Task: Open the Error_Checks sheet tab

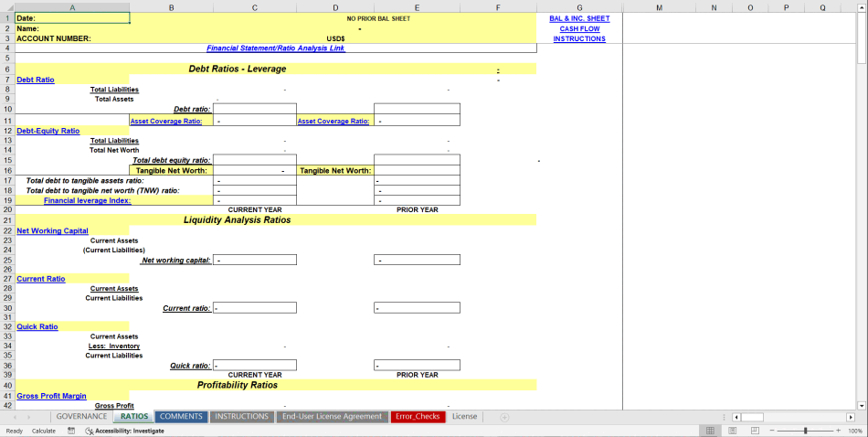Action: coord(418,417)
